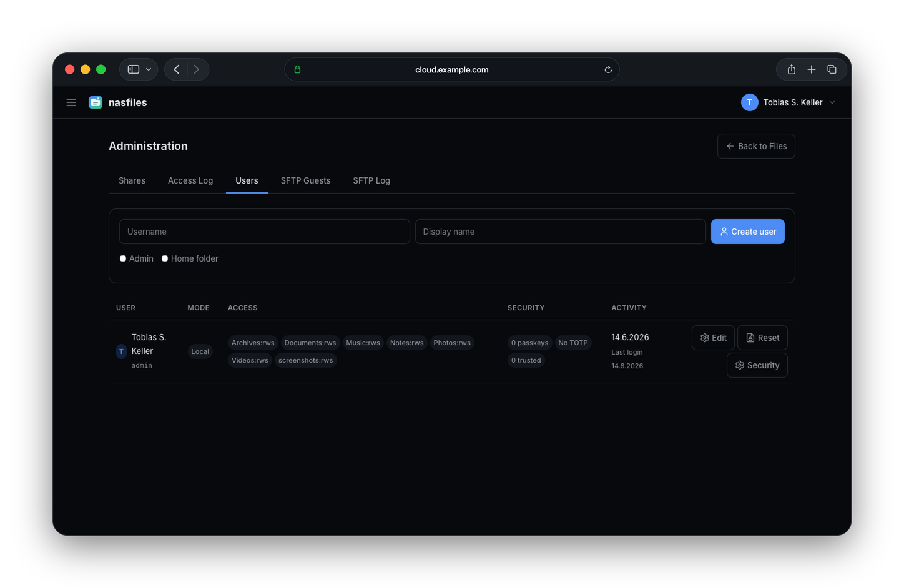Click the ACCESS column header

(x=242, y=308)
